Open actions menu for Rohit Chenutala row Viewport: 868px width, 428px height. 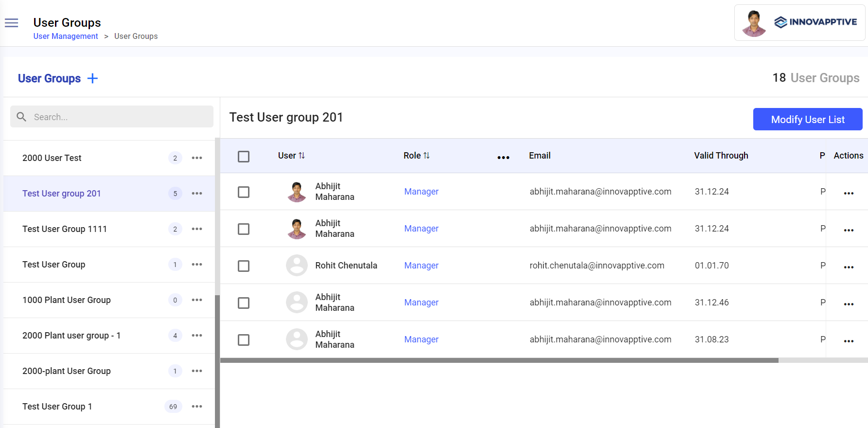849,267
